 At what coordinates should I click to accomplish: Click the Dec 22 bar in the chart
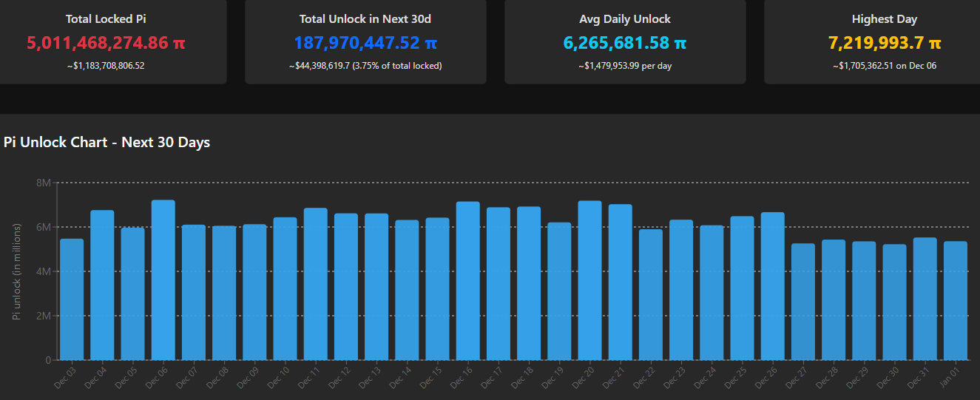tap(651, 294)
